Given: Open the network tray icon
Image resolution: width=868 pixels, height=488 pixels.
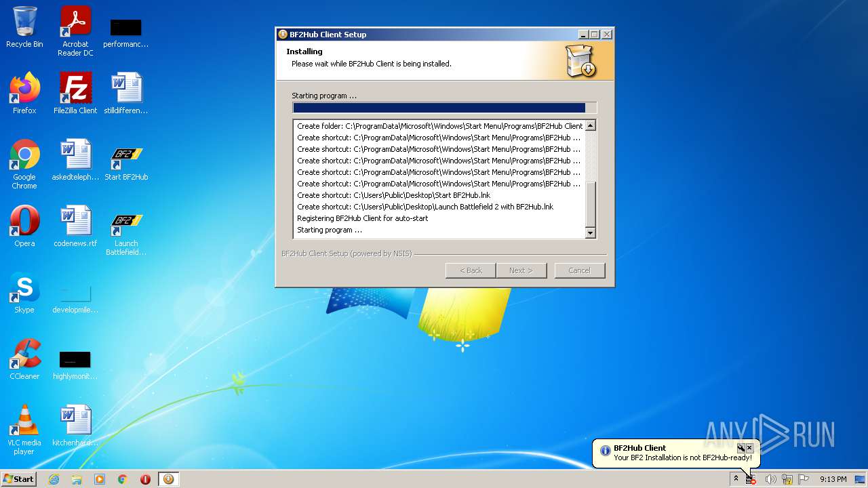Looking at the screenshot, I should coord(787,479).
